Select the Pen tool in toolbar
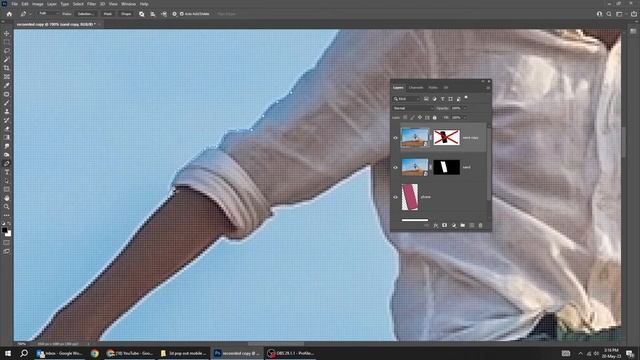The height and width of the screenshot is (360, 640). pos(7,163)
